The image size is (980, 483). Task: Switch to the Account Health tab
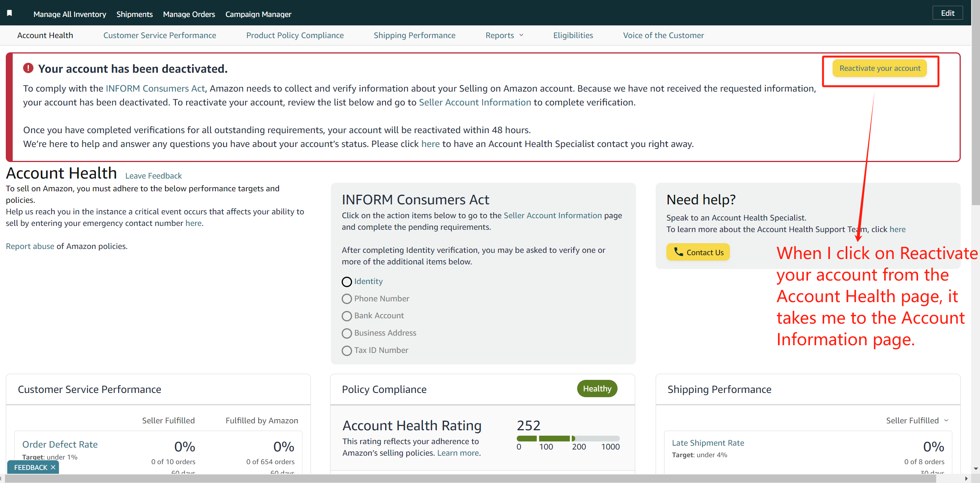[45, 35]
